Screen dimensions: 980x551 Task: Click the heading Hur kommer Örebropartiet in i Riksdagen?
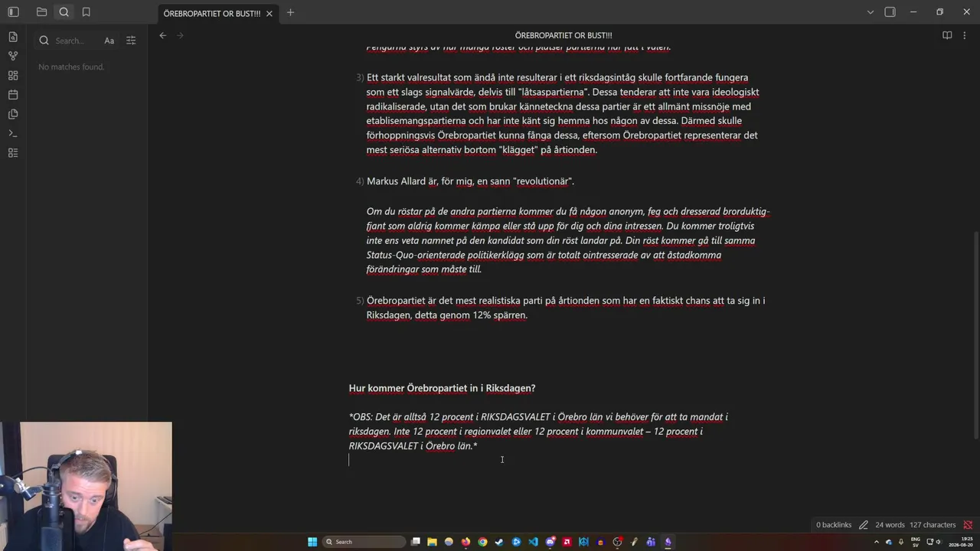442,388
